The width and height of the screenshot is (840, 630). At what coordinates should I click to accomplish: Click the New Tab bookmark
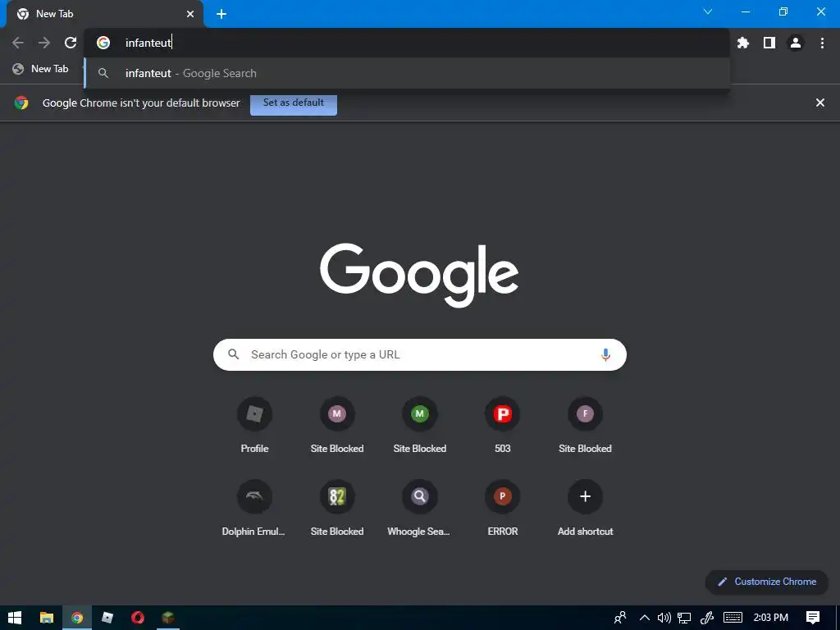(x=41, y=69)
